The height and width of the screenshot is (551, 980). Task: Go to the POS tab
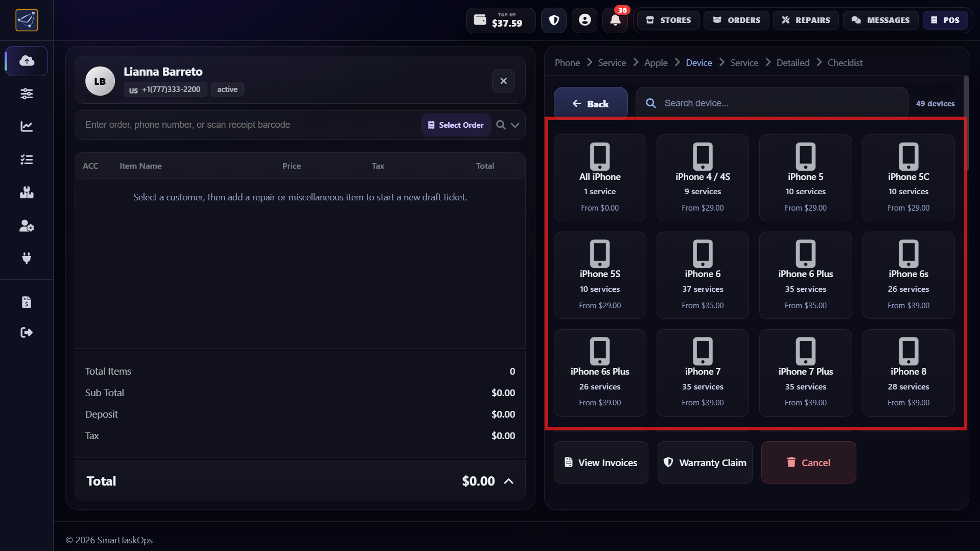[945, 20]
